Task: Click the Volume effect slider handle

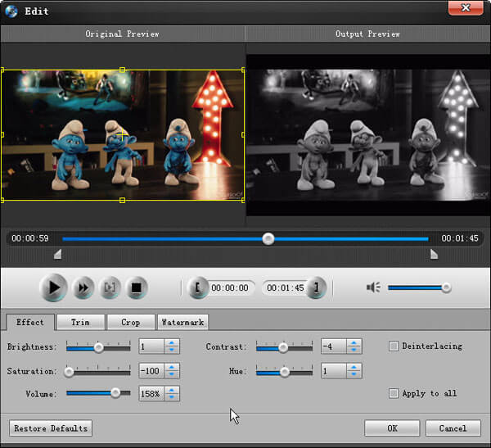Action: [115, 393]
